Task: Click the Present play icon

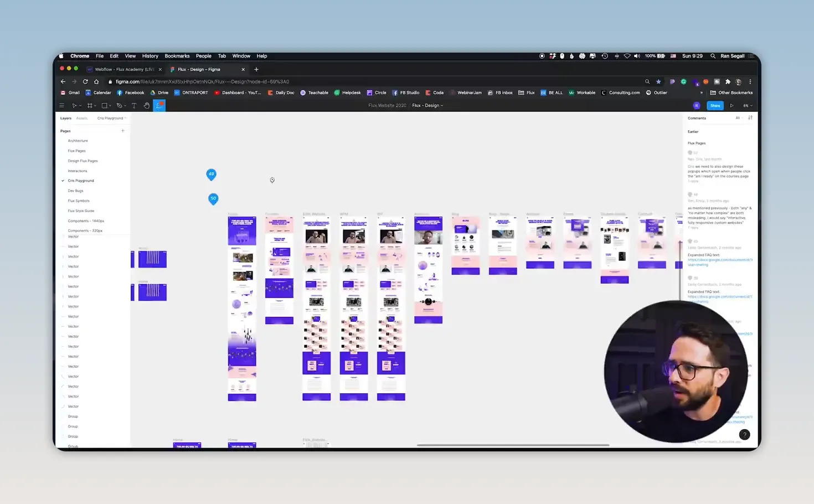Action: (731, 106)
